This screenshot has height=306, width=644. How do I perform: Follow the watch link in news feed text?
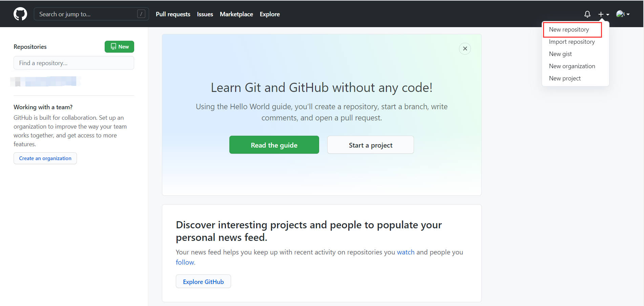click(x=406, y=252)
